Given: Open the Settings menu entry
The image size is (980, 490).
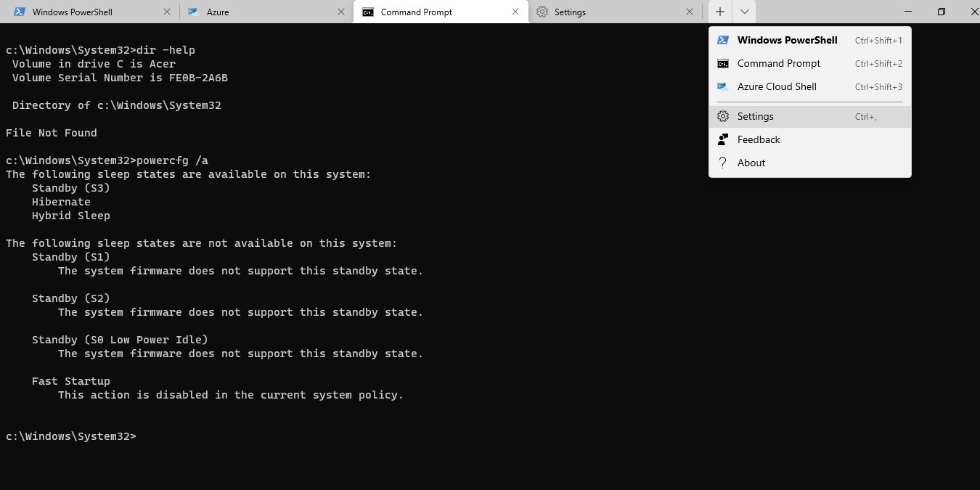Looking at the screenshot, I should (x=756, y=116).
